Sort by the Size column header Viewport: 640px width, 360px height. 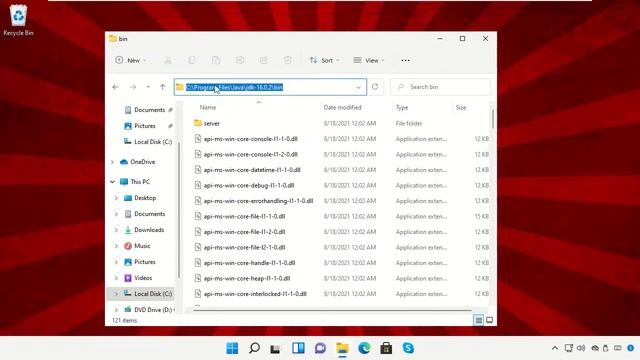pos(461,107)
